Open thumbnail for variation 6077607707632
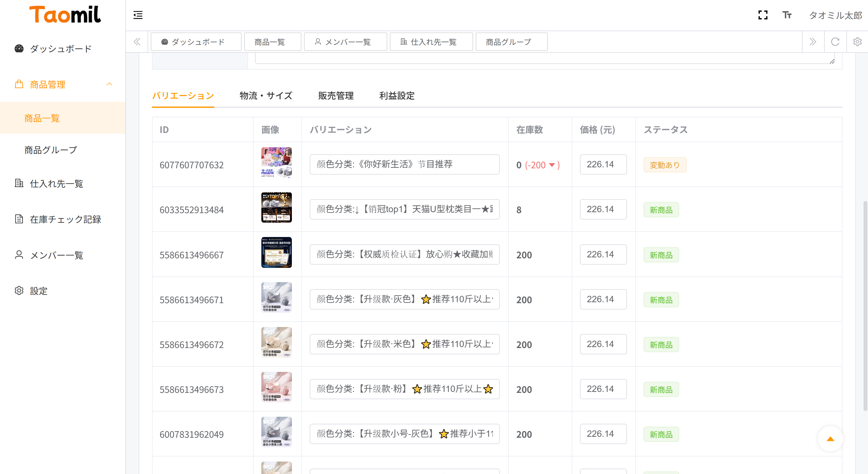868x474 pixels. (x=276, y=163)
